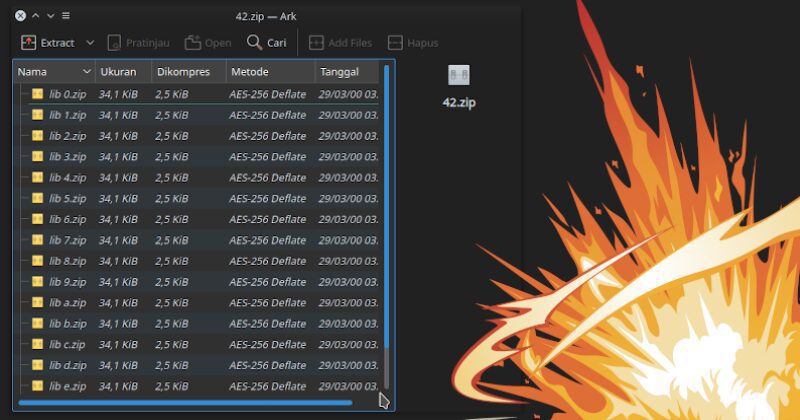Click the AES-256 Deflate method of lib 4.zip
This screenshot has width=800, height=420.
point(268,178)
